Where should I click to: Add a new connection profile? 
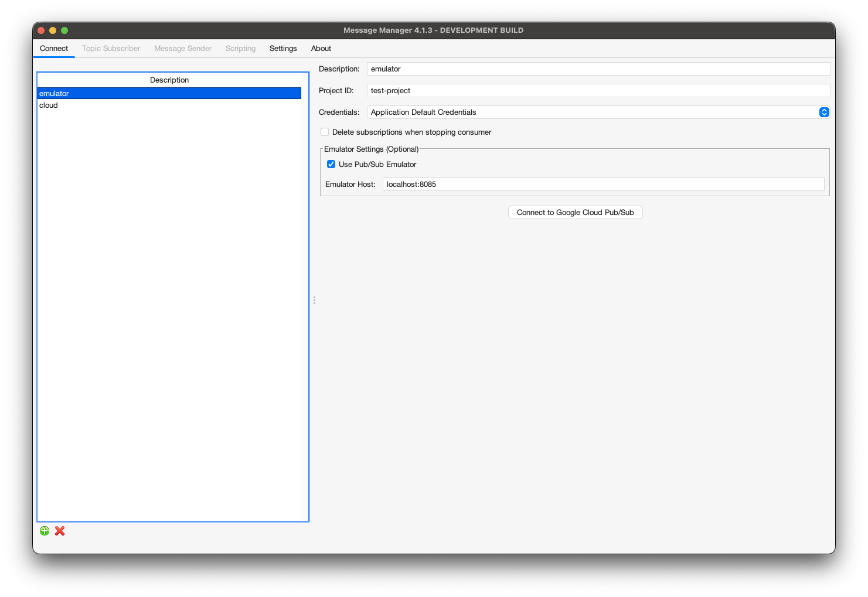45,530
